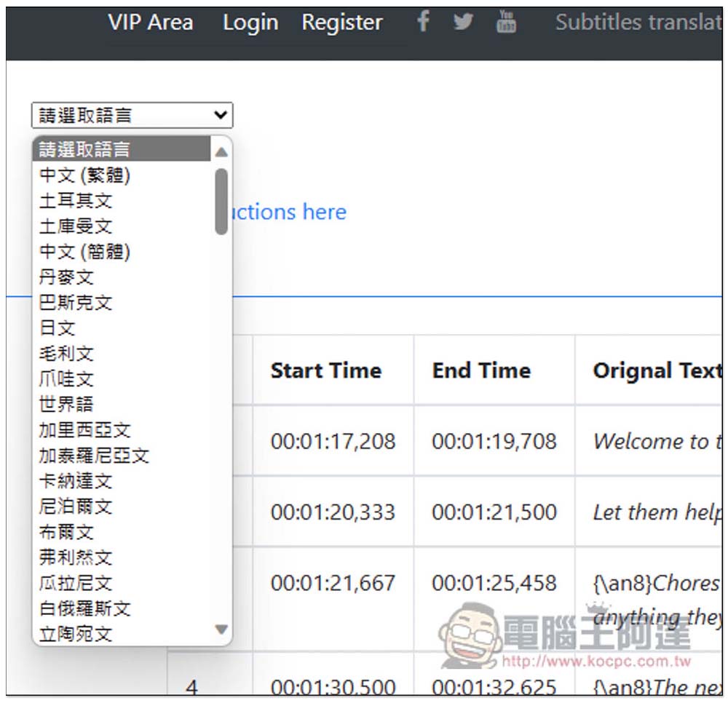728x703 pixels.
Task: Choose 中文 (簡體) in the language list
Action: tap(121, 252)
